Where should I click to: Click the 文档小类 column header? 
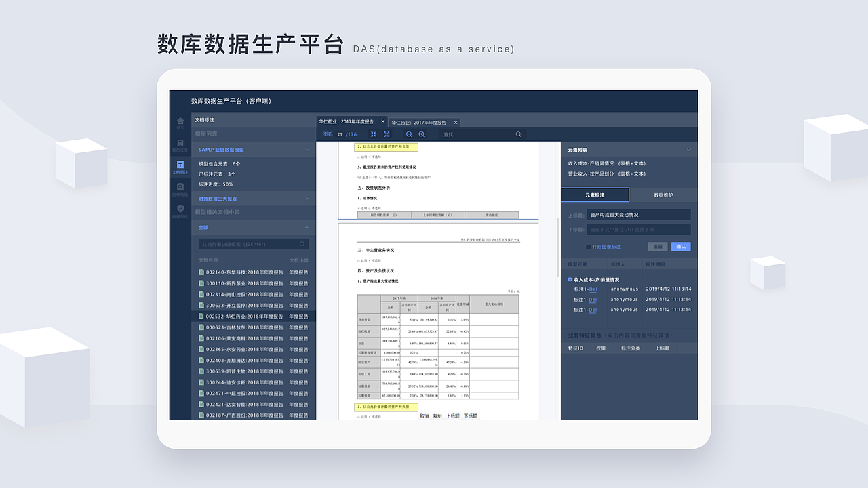tap(298, 260)
